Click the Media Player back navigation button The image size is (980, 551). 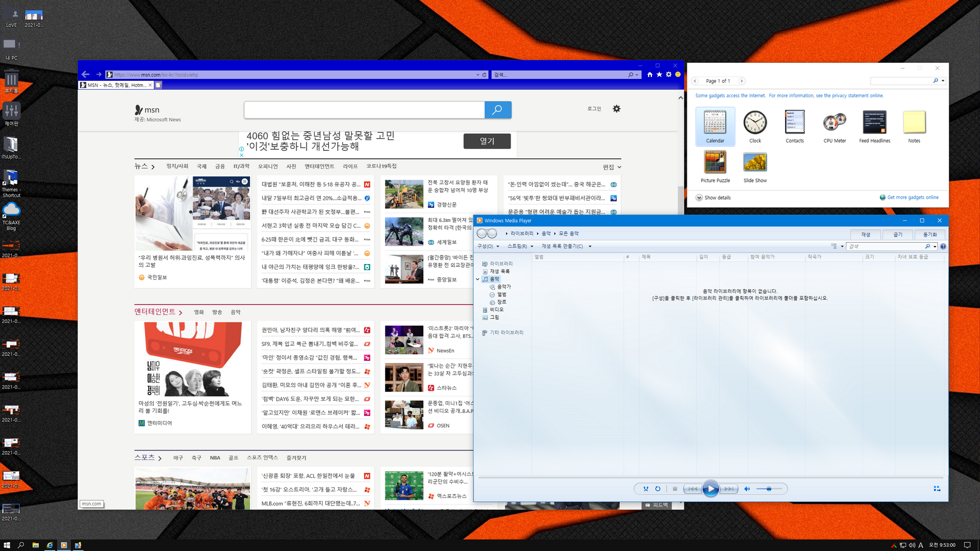coord(481,234)
